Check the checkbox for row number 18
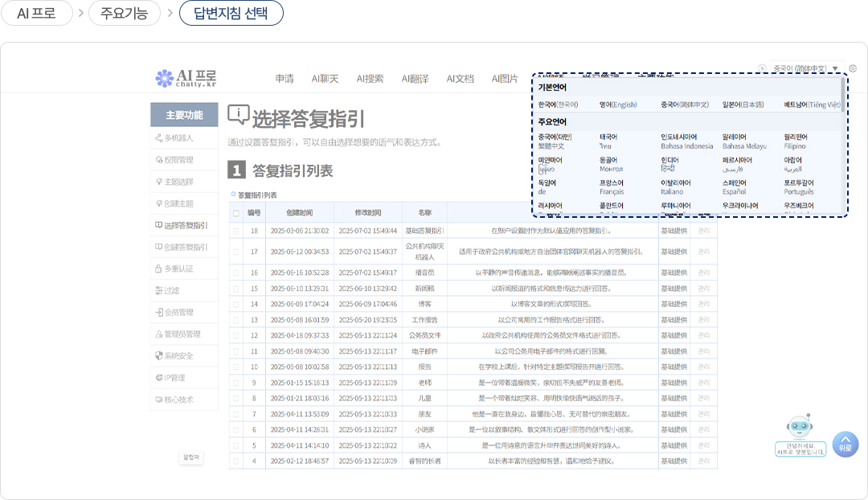Screen dimensions: 868x500 pos(235,232)
